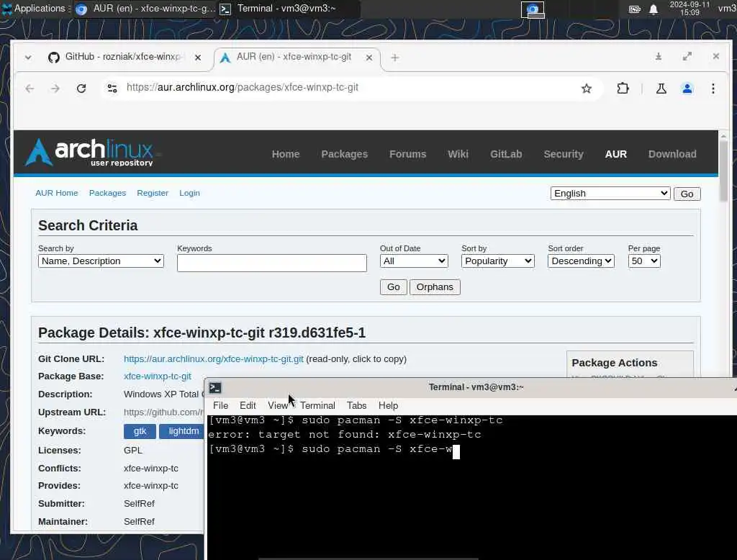Open the Terminal menu in the terminal menubar
This screenshot has height=560, width=737.
(317, 405)
